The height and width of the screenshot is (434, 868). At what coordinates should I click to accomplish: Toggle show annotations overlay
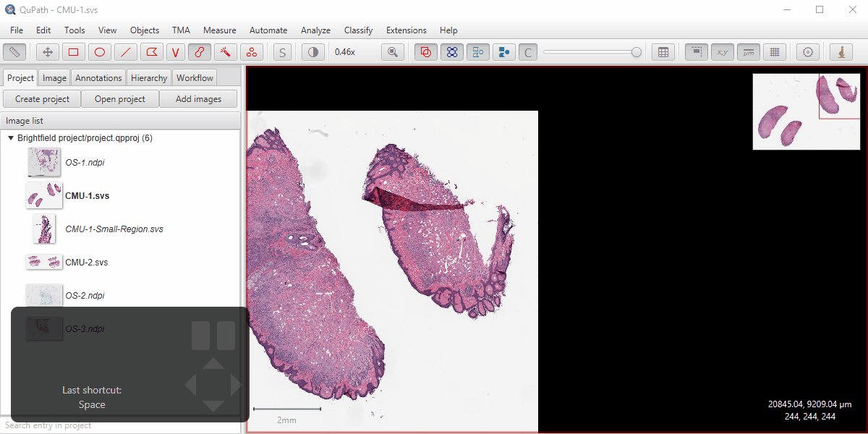pos(426,52)
